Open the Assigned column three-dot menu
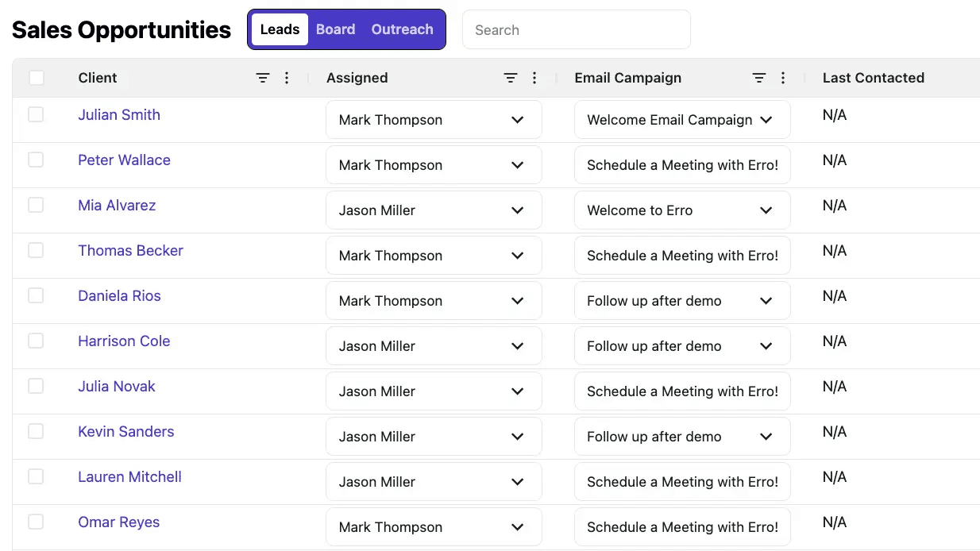 click(x=534, y=78)
